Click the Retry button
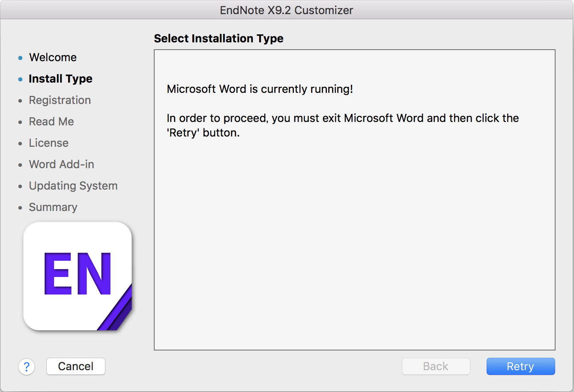This screenshot has height=392, width=574. [520, 366]
